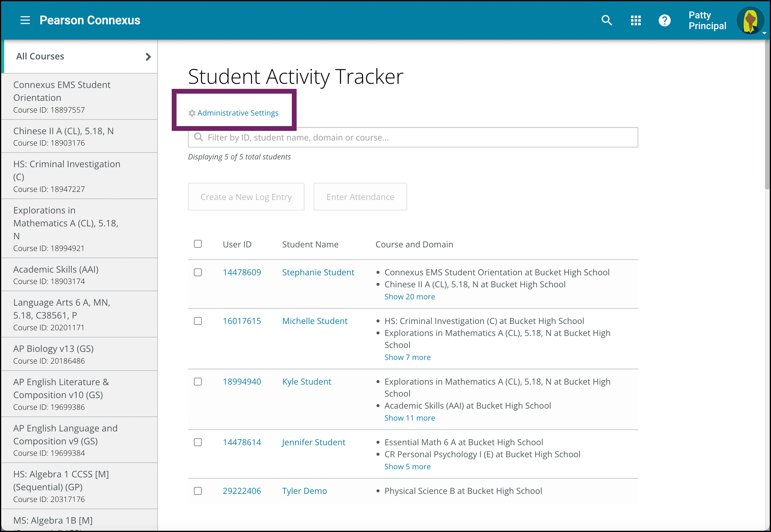Open the Administrative Settings link

pyautogui.click(x=238, y=113)
